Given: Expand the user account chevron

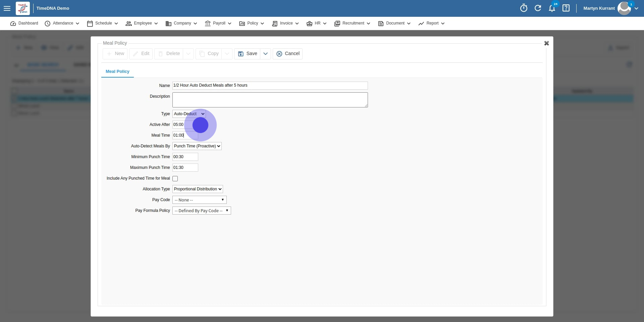Looking at the screenshot, I should coord(636,8).
